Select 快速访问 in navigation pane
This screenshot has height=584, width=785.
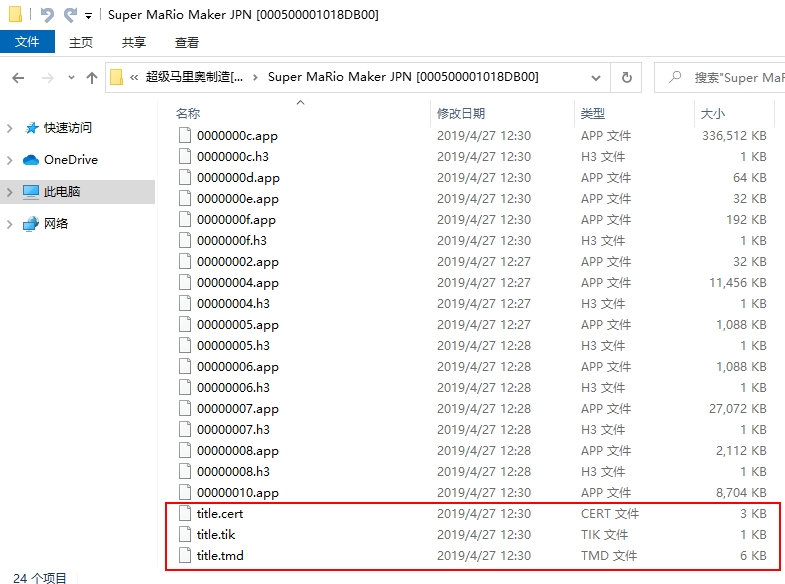click(x=68, y=128)
